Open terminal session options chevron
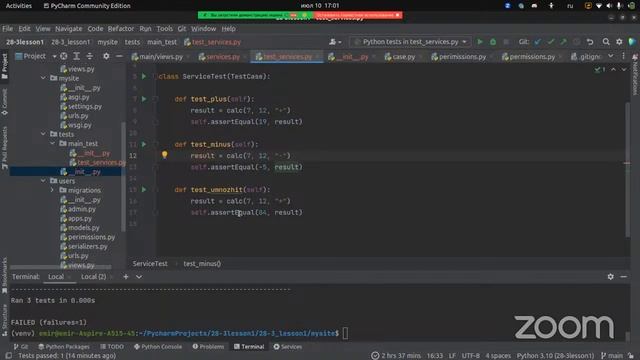This screenshot has width=640, height=360. [139, 277]
